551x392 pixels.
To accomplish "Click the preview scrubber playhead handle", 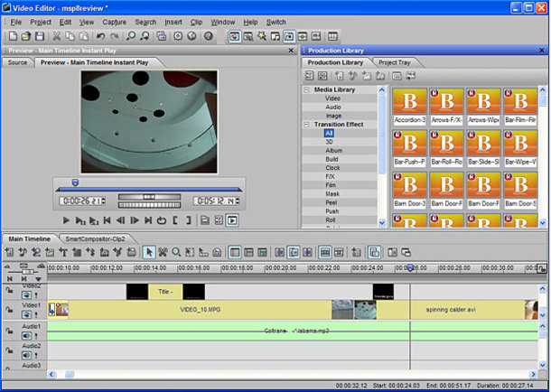I will click(75, 182).
